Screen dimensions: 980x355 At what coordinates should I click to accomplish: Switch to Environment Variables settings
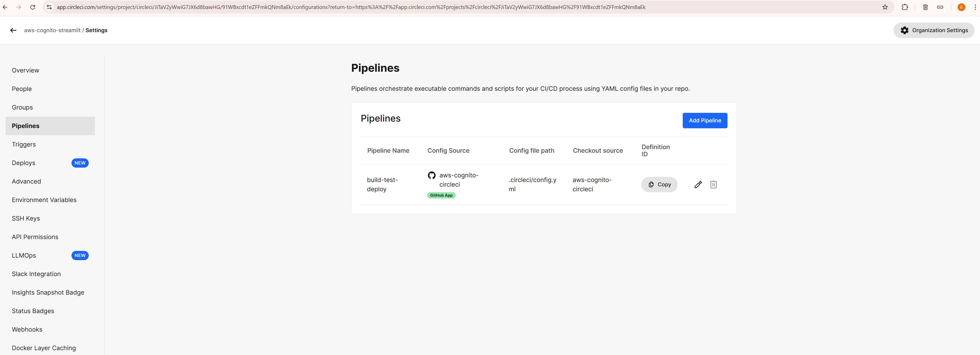point(44,200)
